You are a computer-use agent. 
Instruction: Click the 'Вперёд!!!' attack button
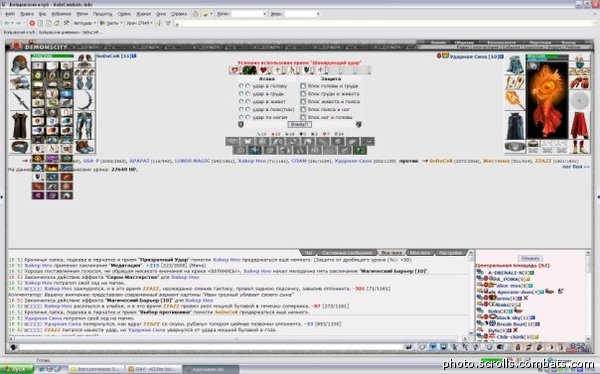pyautogui.click(x=299, y=124)
